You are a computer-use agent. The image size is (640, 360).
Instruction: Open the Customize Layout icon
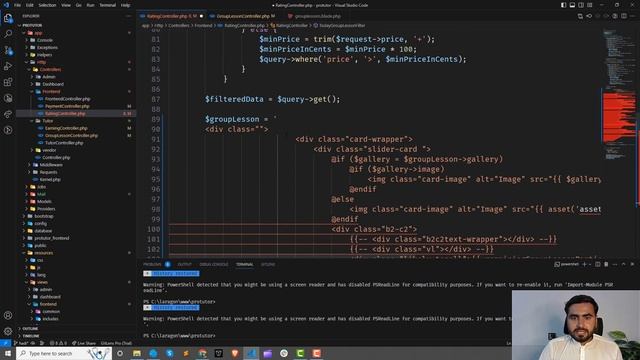point(590,5)
